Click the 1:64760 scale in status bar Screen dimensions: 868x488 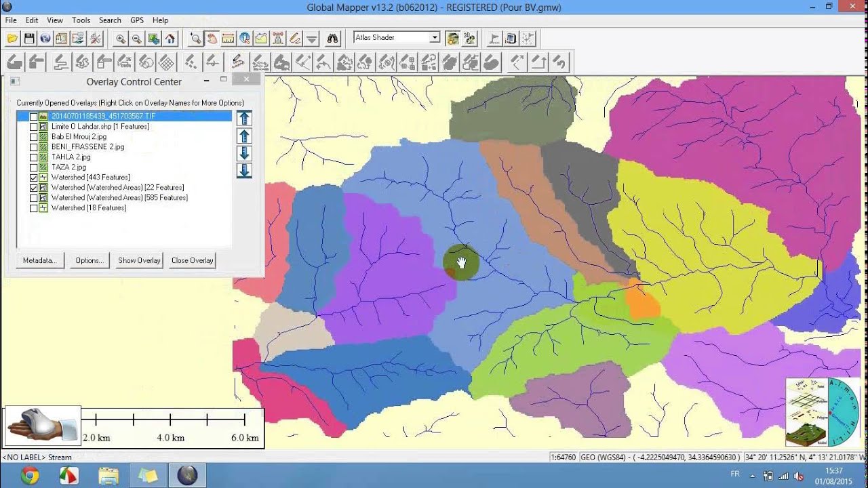564,457
